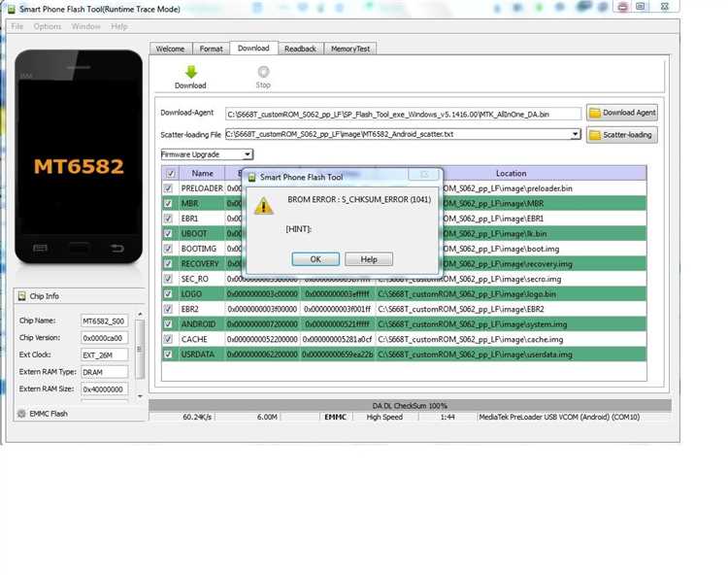Switch to the Readback tab
This screenshot has height=575, width=728.
coord(300,49)
